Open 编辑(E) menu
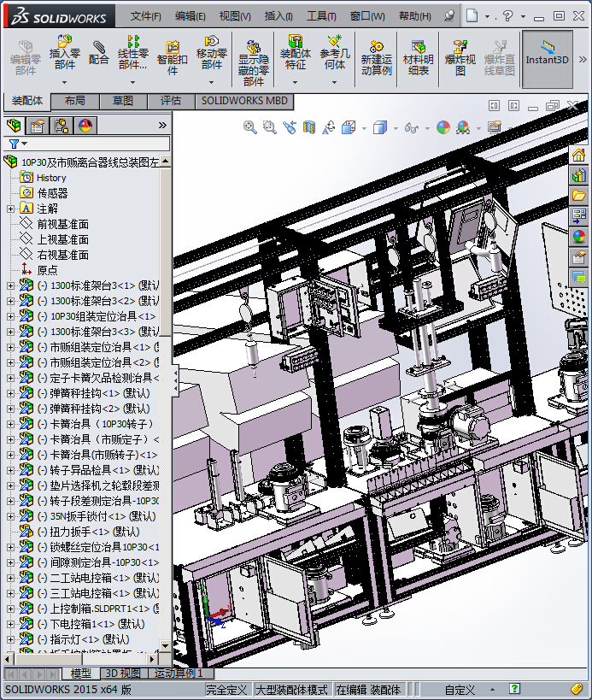The image size is (592, 700). 190,16
